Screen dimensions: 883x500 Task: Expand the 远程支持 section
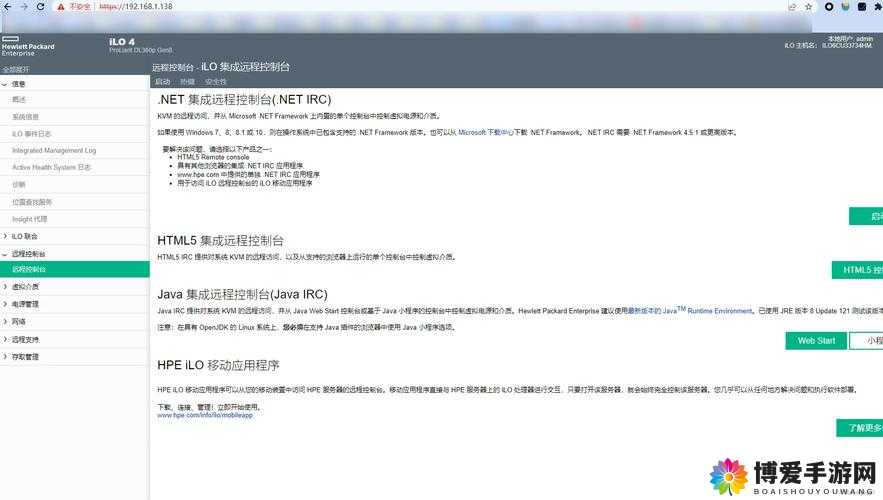[5, 340]
